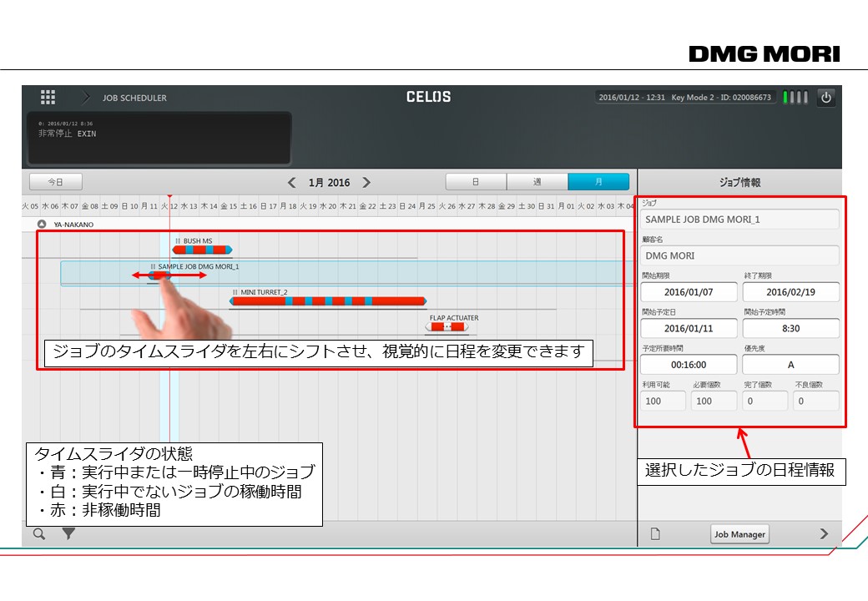Click the 非常停止 EXIN message box

pos(159,138)
